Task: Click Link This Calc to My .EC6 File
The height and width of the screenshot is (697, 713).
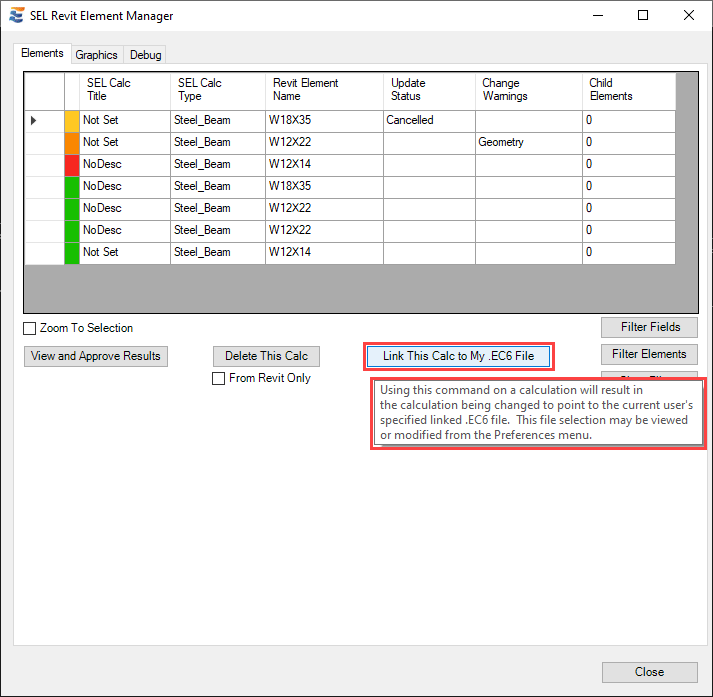Action: (458, 356)
